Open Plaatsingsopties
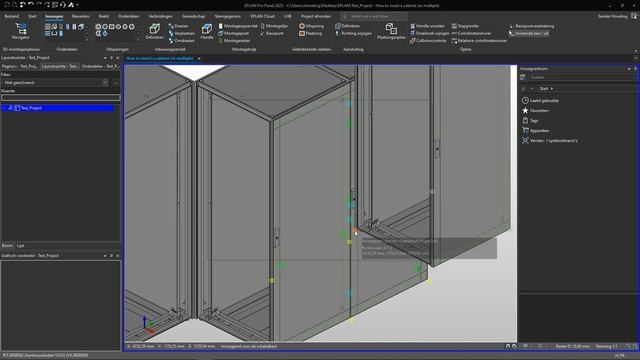 point(391,31)
